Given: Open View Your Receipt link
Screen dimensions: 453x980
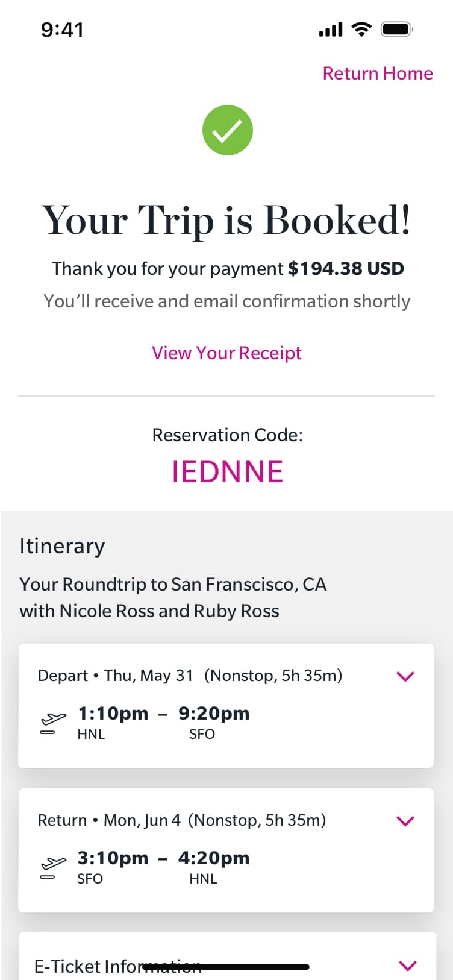Looking at the screenshot, I should coord(226,353).
